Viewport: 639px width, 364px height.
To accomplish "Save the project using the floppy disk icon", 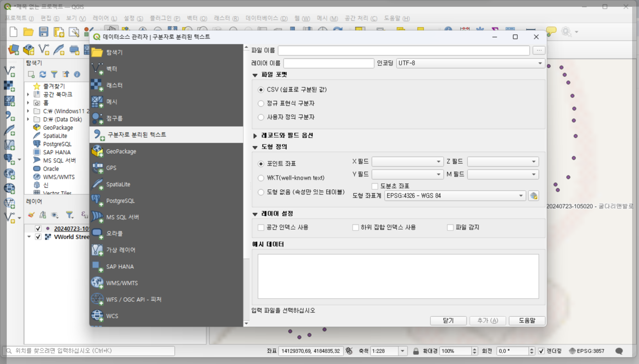I will pyautogui.click(x=43, y=32).
